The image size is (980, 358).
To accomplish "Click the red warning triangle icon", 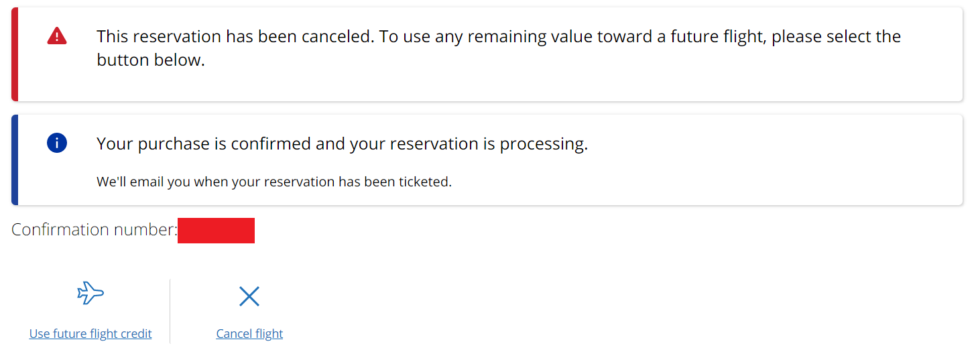I will (57, 36).
